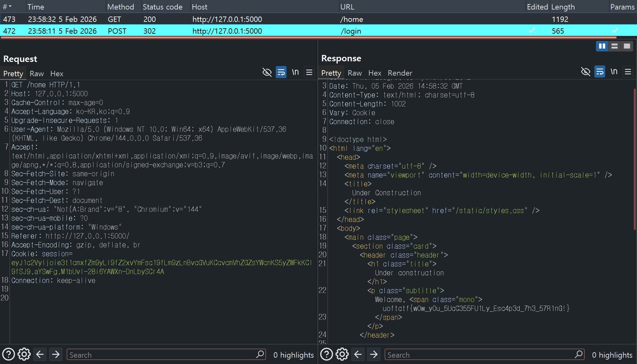This screenshot has height=364, width=637.
Task: Toggle hidden characters eye icon in Request
Action: tap(267, 72)
